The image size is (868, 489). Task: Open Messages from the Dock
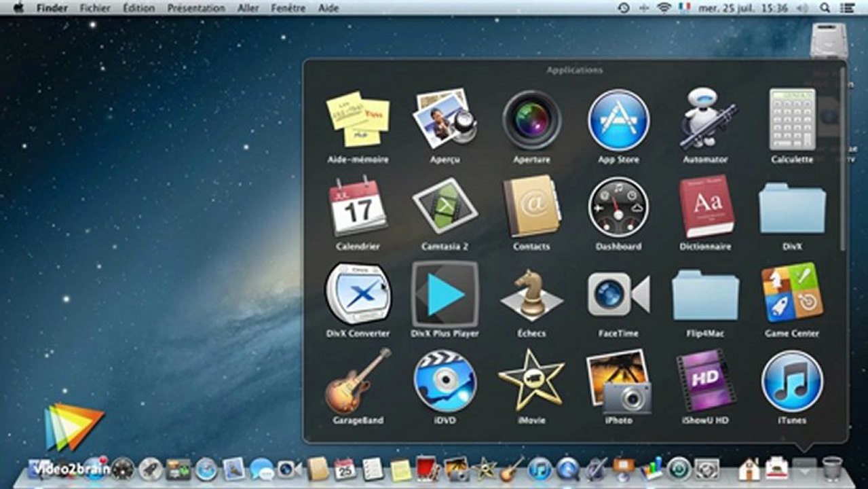tap(261, 469)
